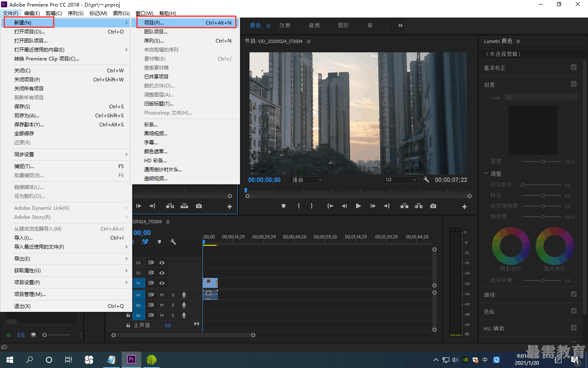Image resolution: width=588 pixels, height=368 pixels.
Task: Expand the 同步设置 submenu
Action: (x=66, y=155)
